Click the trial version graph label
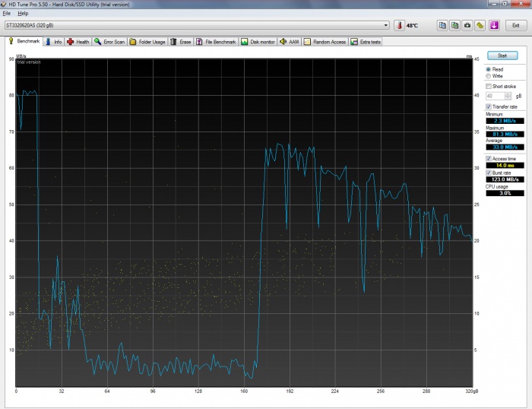The image size is (532, 409). pyautogui.click(x=29, y=62)
